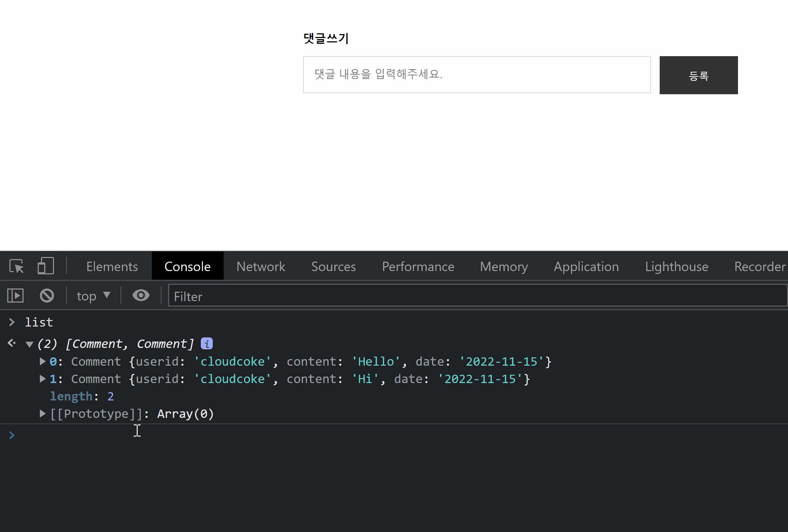This screenshot has width=788, height=532.
Task: Click the array info 'i' badge
Action: point(207,344)
